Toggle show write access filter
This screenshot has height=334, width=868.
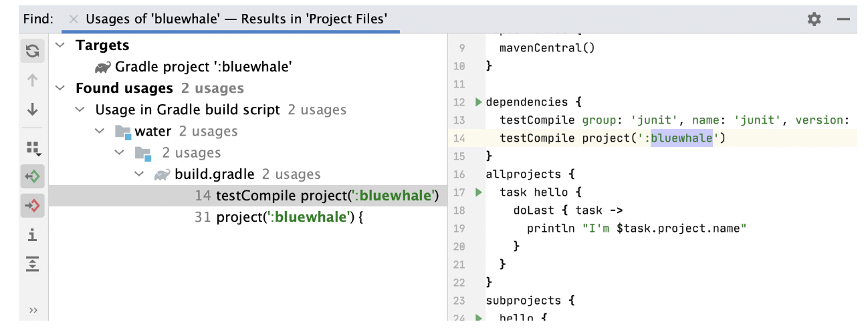tap(32, 206)
